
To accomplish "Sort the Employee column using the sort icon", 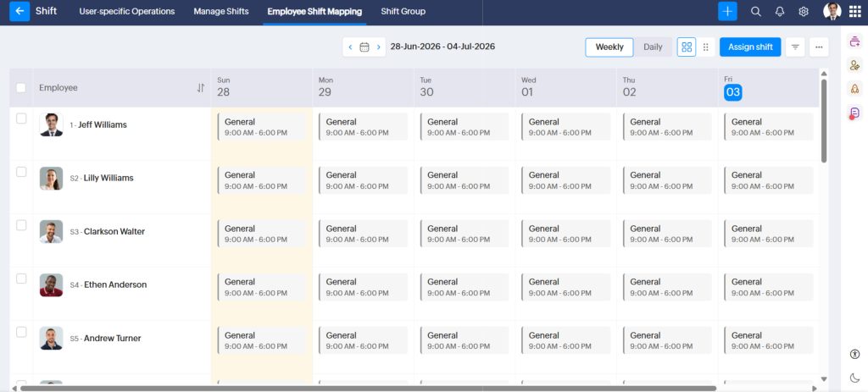I will (x=200, y=88).
